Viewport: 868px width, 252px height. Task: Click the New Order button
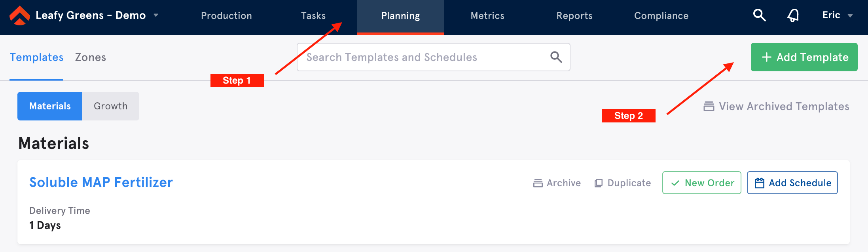point(701,183)
